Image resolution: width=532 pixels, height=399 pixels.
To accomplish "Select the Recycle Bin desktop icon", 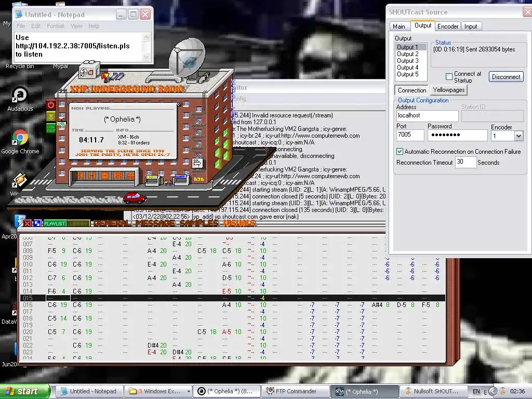I will [20, 66].
